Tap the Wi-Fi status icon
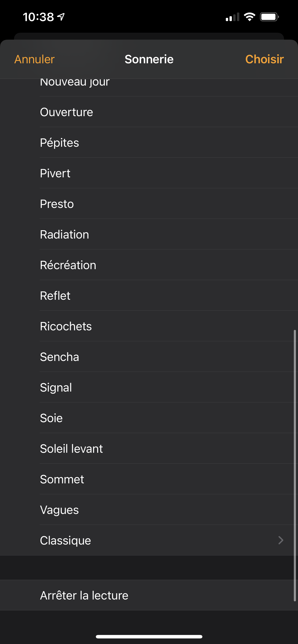This screenshot has width=298, height=644. [249, 17]
